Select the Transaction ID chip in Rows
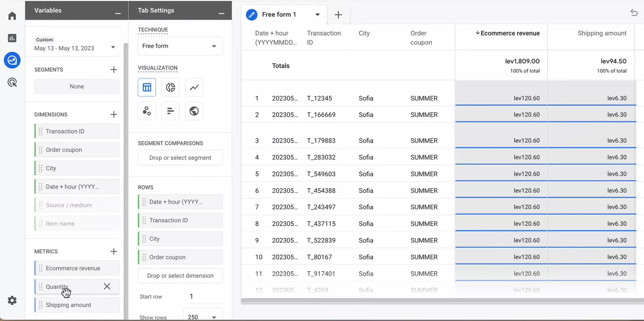The height and width of the screenshot is (321, 644). click(x=180, y=220)
